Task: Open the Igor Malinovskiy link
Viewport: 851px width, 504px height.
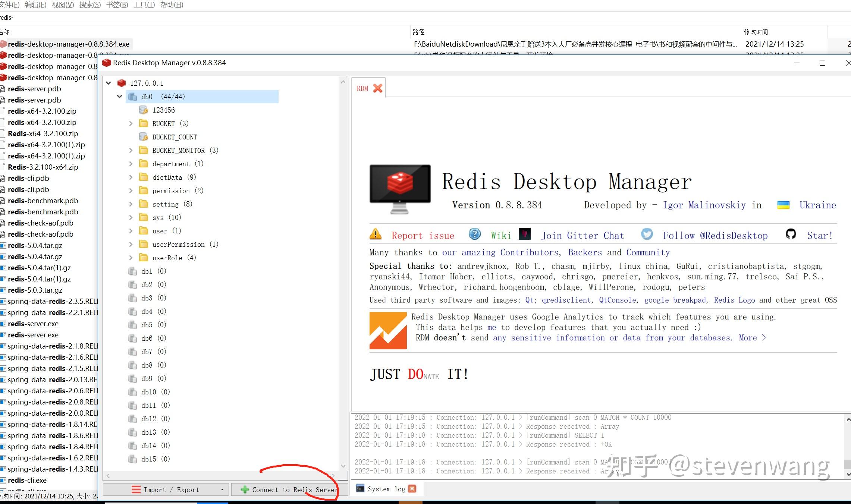Action: [x=704, y=205]
